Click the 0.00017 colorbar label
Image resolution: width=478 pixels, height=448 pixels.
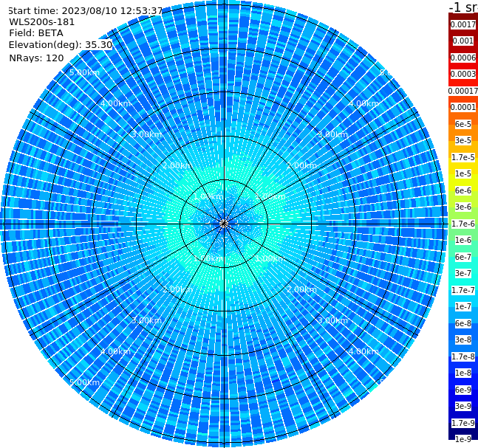463,91
